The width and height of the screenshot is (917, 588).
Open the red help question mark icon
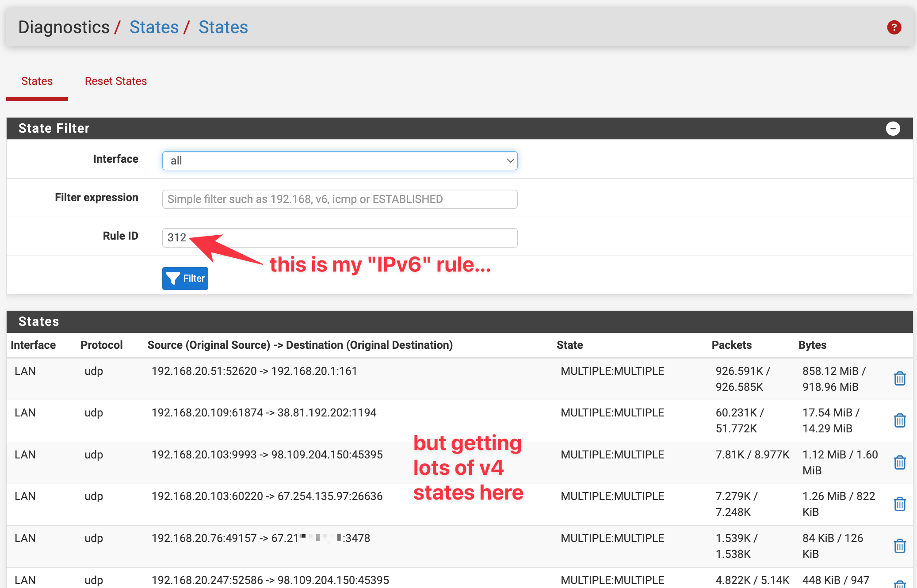tap(894, 27)
